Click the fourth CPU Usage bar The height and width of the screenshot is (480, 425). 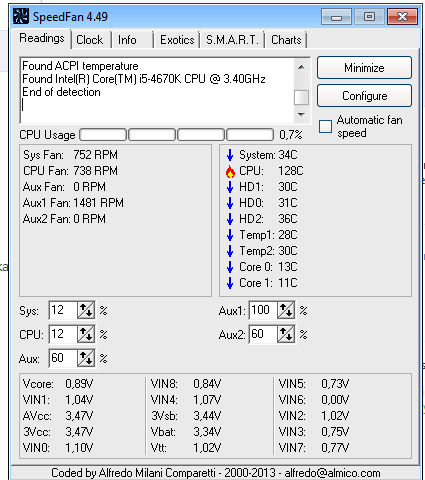tap(250, 135)
